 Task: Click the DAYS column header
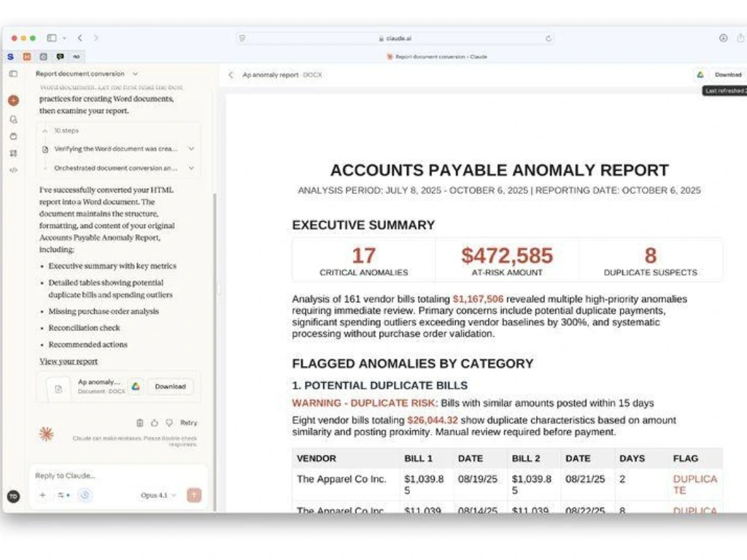point(632,459)
